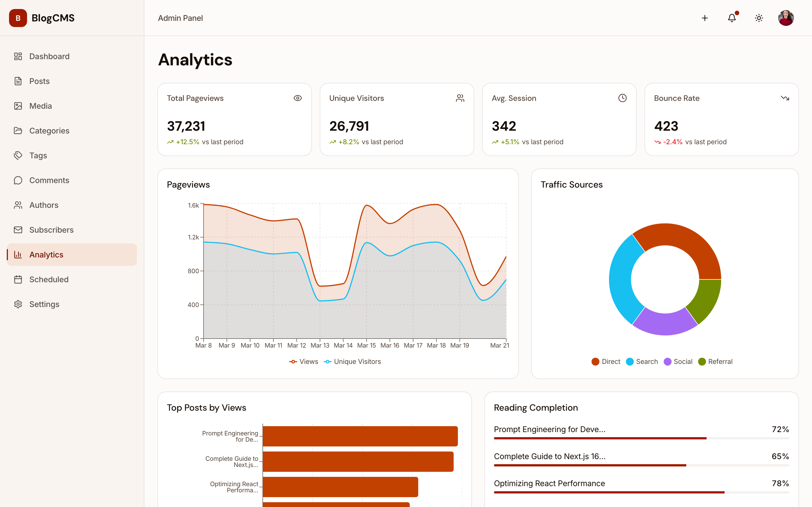
Task: Click the users icon on Unique Visitors card
Action: tap(460, 98)
